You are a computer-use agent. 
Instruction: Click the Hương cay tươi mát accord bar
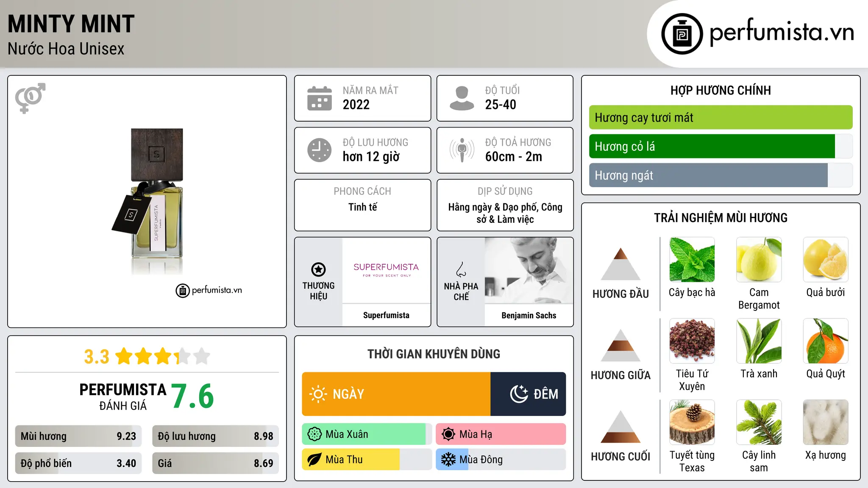click(x=721, y=117)
